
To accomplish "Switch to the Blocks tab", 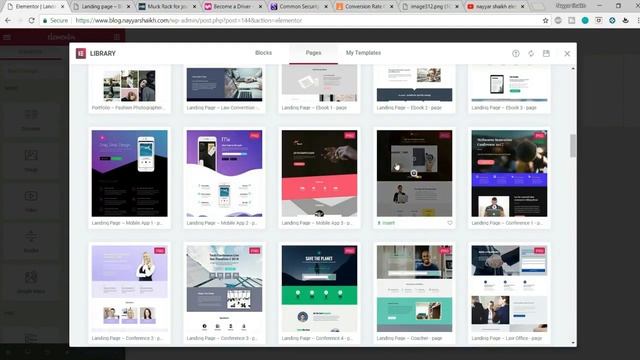I will click(x=263, y=53).
